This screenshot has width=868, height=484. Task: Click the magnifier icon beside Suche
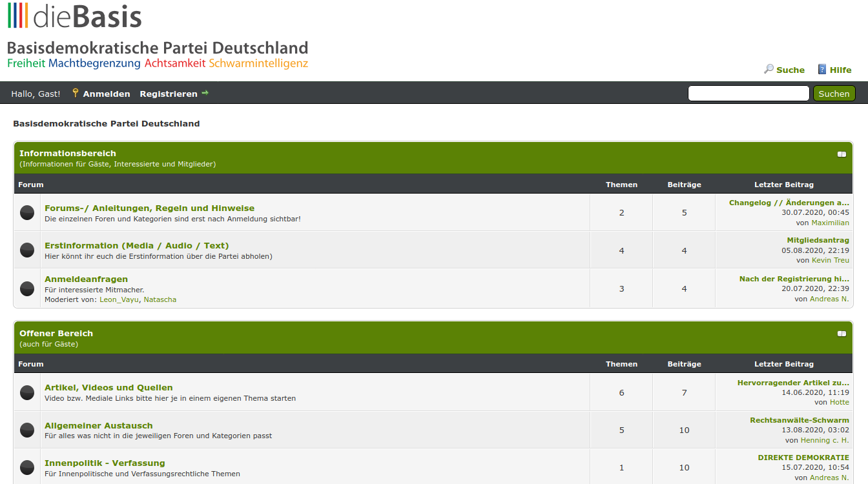pyautogui.click(x=769, y=69)
